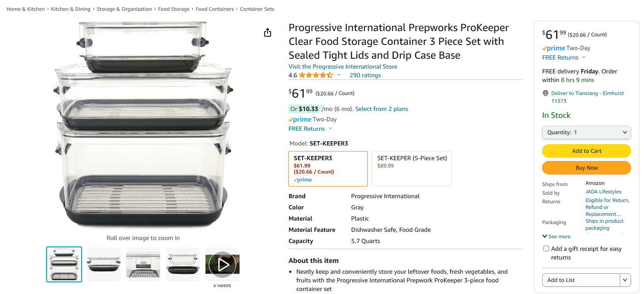Screen dimensions: 644x294
Task: Click the share icon beside product image
Action: tap(268, 33)
